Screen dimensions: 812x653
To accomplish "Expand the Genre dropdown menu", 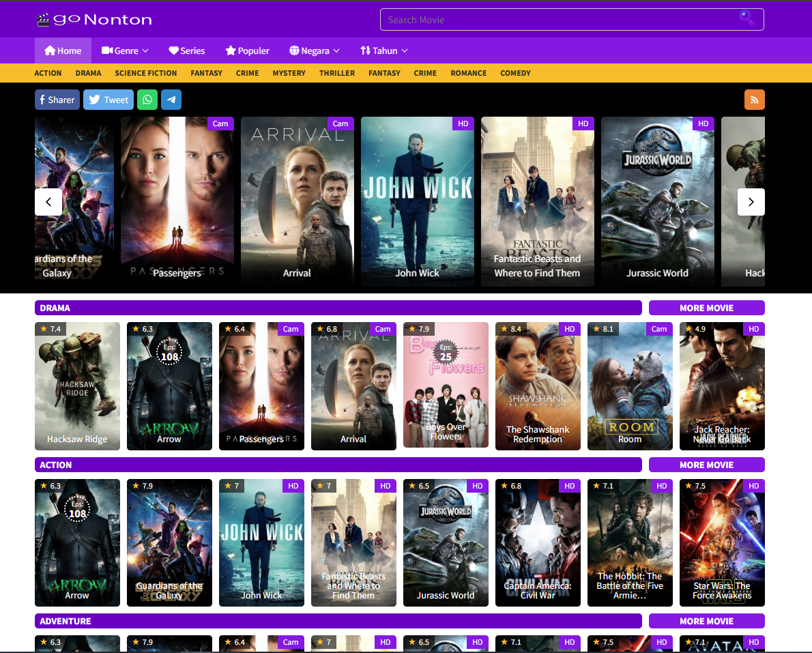I will click(125, 50).
